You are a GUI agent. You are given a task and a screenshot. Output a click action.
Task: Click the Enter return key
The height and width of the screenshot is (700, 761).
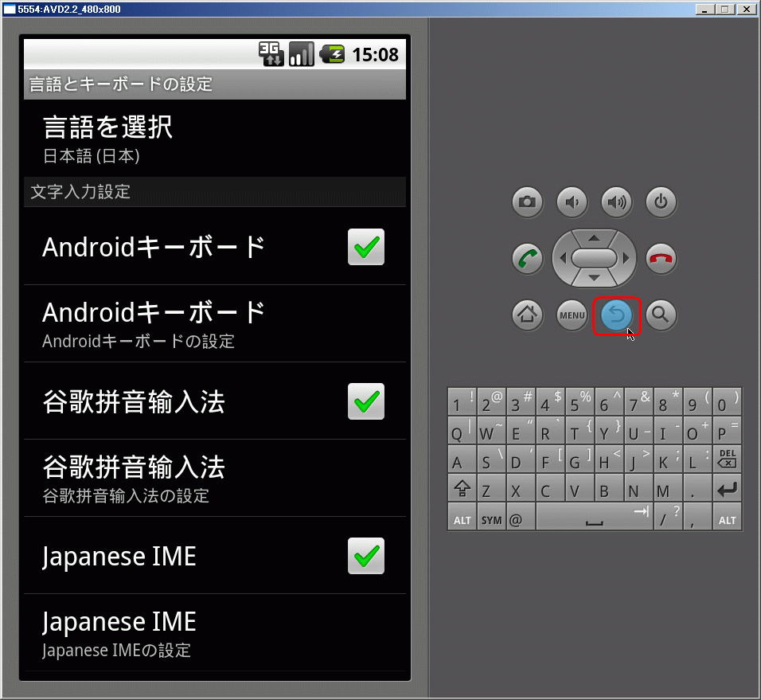click(727, 488)
